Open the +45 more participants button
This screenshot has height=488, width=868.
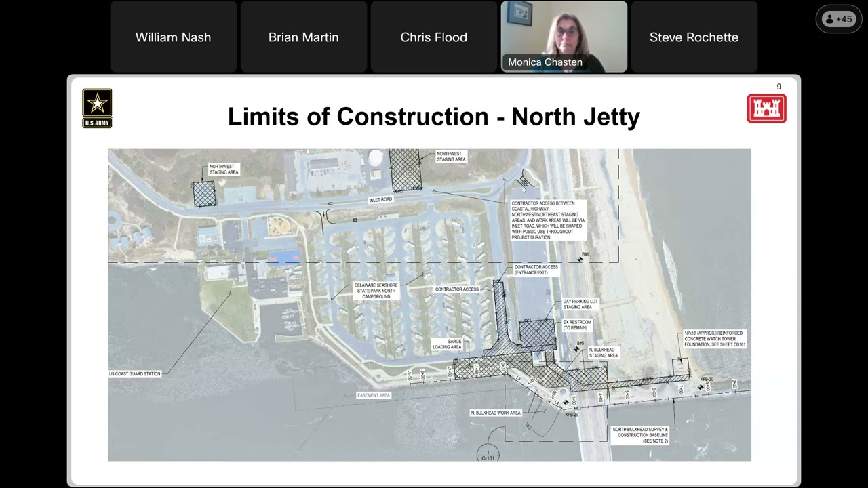point(838,19)
